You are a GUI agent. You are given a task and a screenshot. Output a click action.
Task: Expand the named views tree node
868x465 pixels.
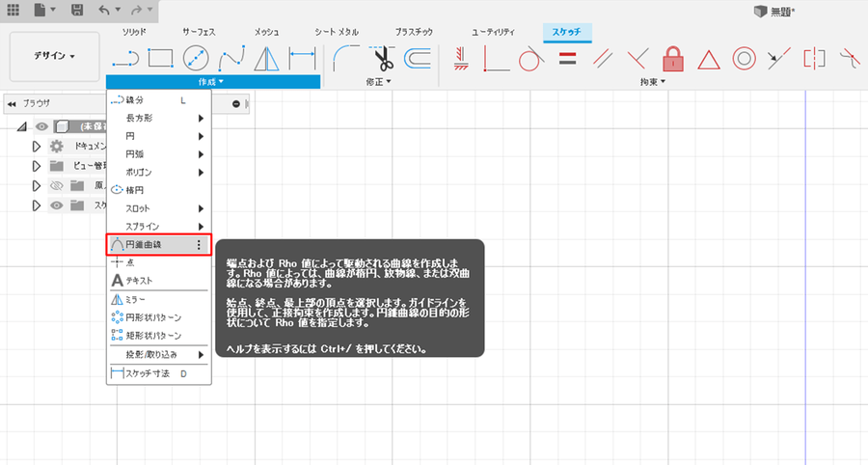37,166
